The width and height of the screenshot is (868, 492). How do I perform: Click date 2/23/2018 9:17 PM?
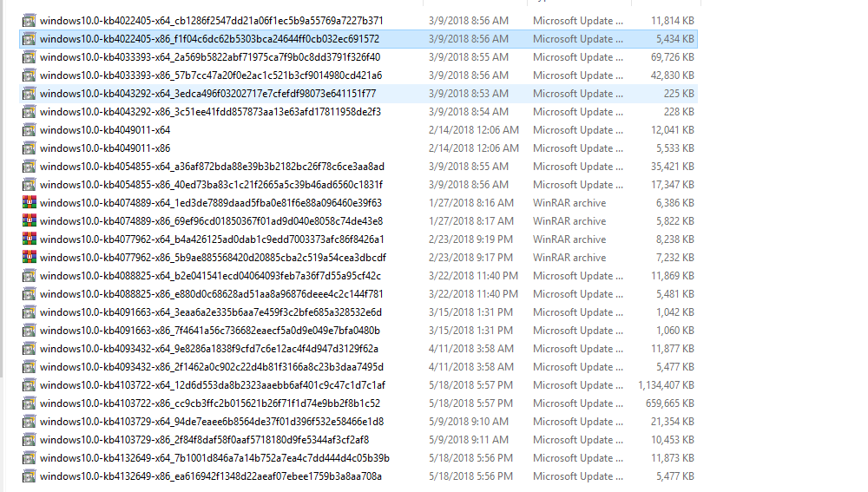tap(470, 258)
